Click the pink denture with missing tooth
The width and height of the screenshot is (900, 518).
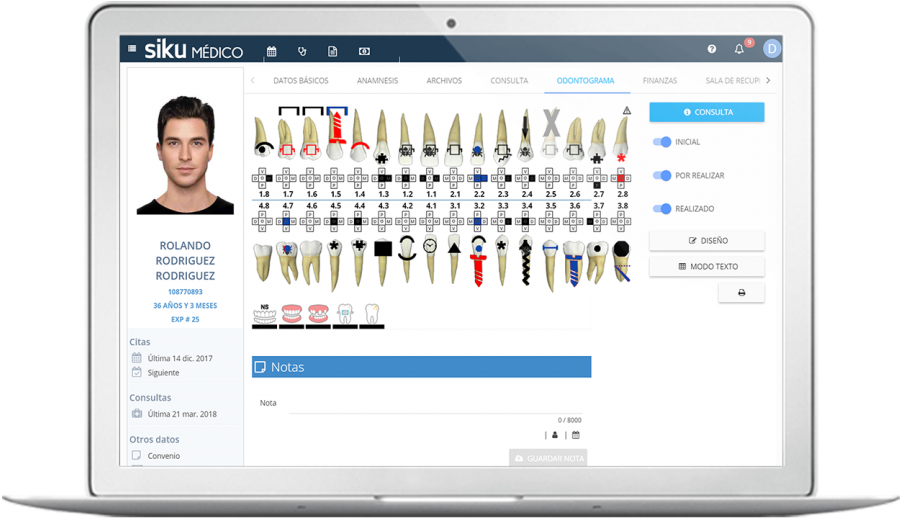click(318, 315)
